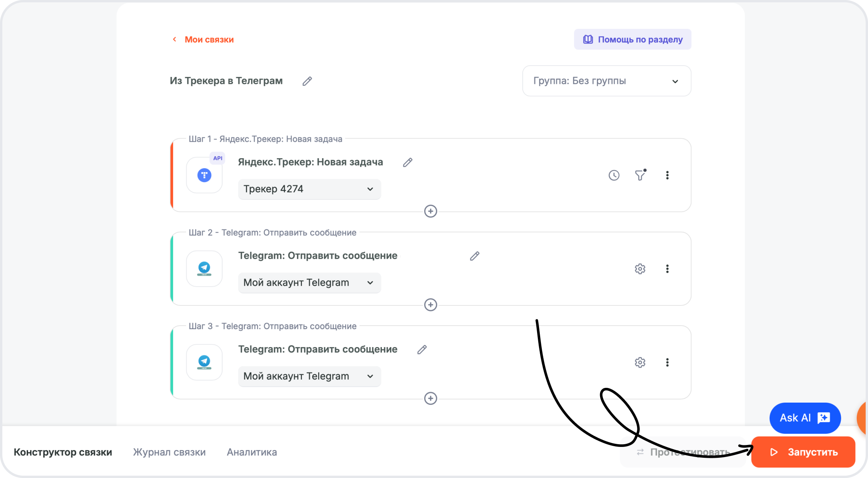Open Step 3 'Мой аккаунт Telegram' dropdown
This screenshot has width=868, height=478.
(310, 377)
